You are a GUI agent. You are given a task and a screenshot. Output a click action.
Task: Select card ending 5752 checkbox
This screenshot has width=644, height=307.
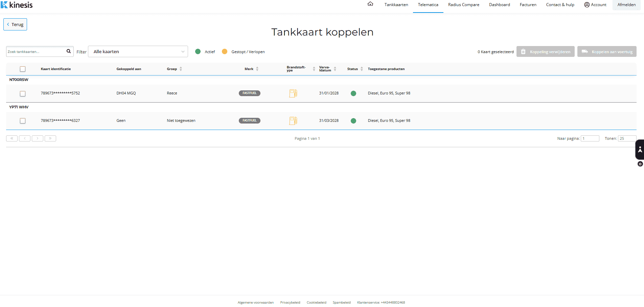coord(23,93)
